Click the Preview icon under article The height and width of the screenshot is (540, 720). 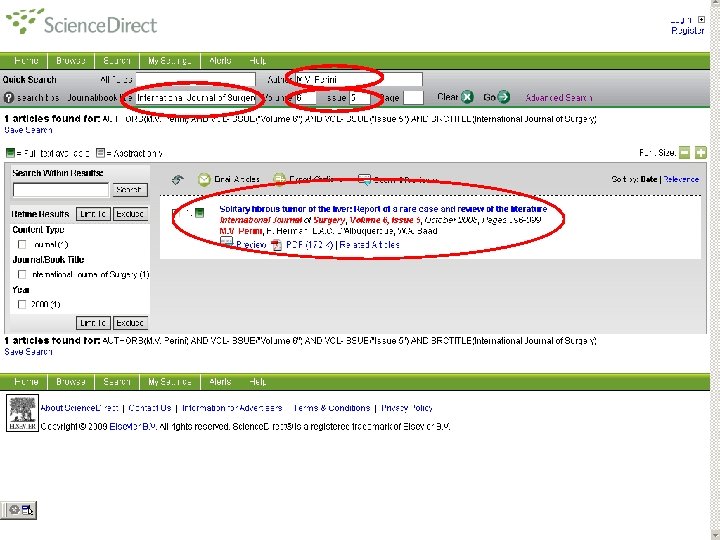[x=227, y=243]
